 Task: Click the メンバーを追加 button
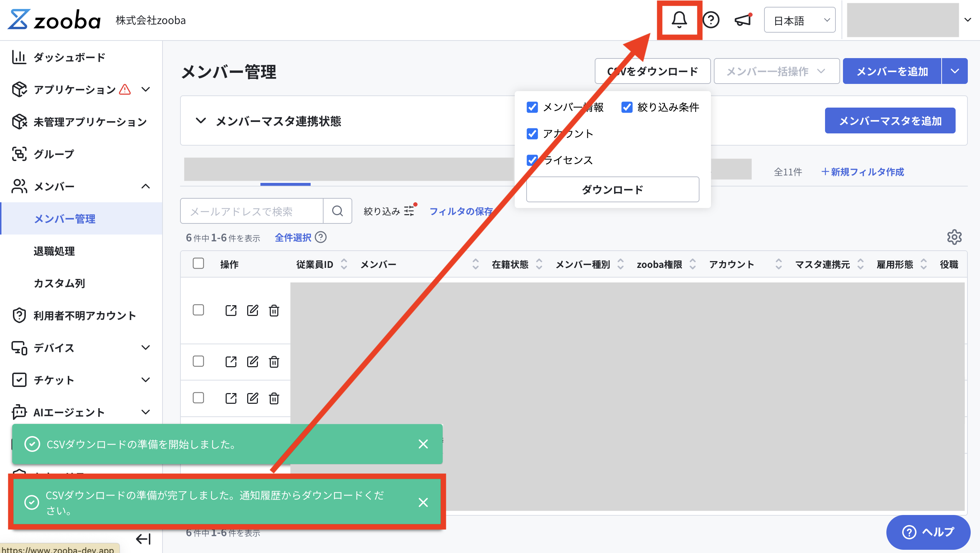point(892,71)
